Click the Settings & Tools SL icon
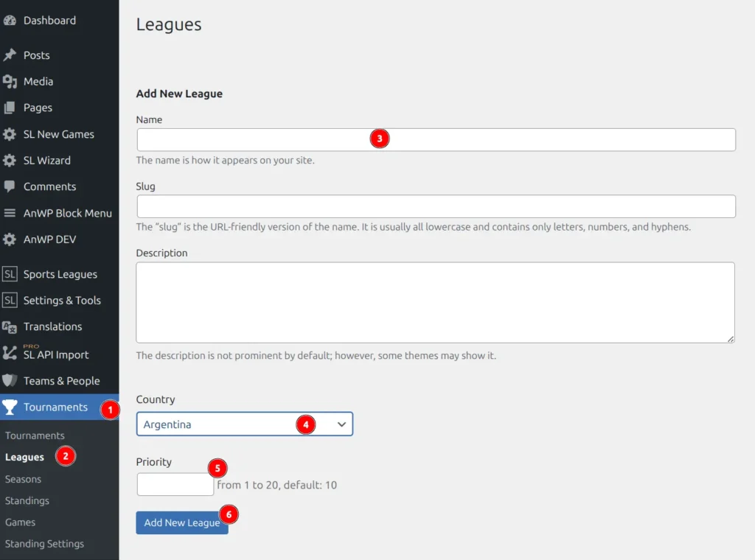The image size is (755, 560). [x=10, y=300]
